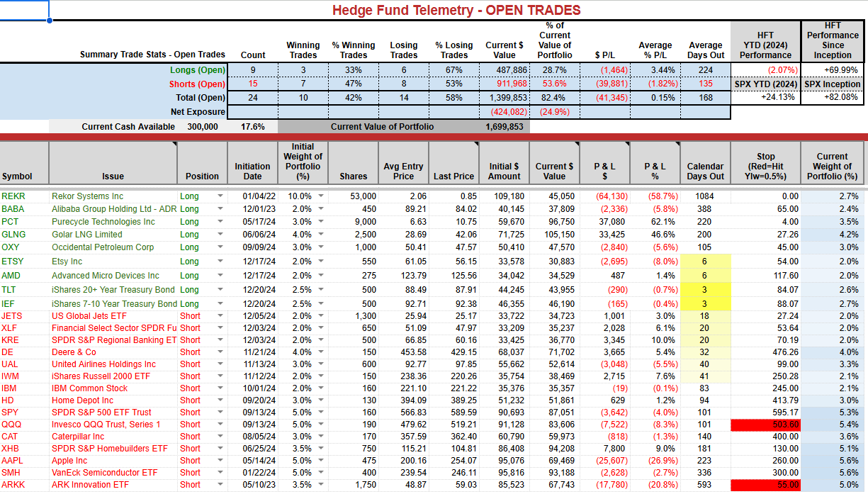Click the "Initiation Date" column header
This screenshot has width=868, height=494.
[x=253, y=162]
